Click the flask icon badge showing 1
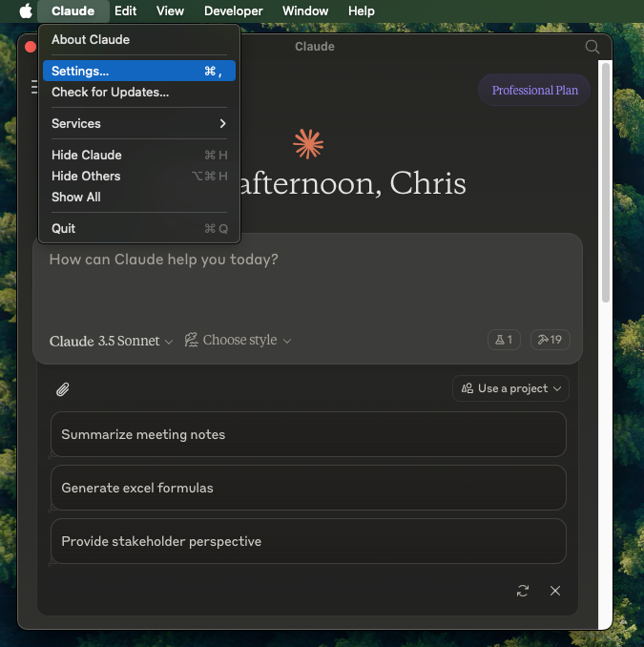 [504, 340]
